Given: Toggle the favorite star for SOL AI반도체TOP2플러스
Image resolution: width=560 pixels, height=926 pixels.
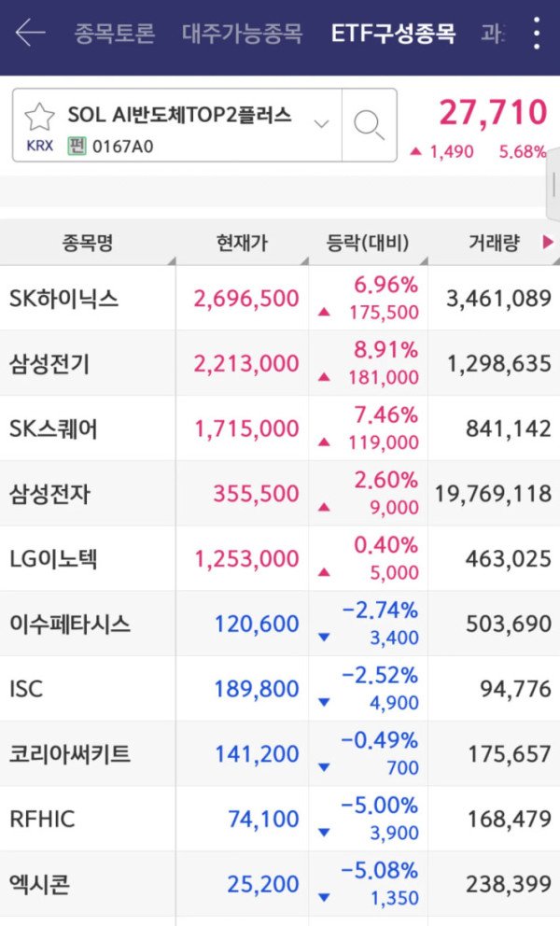Looking at the screenshot, I should (39, 117).
